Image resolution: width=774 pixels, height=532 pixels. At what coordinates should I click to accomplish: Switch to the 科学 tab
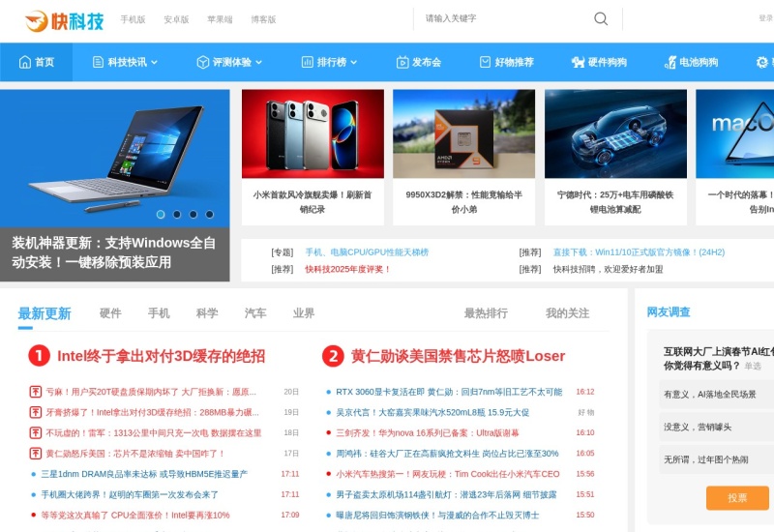click(207, 313)
